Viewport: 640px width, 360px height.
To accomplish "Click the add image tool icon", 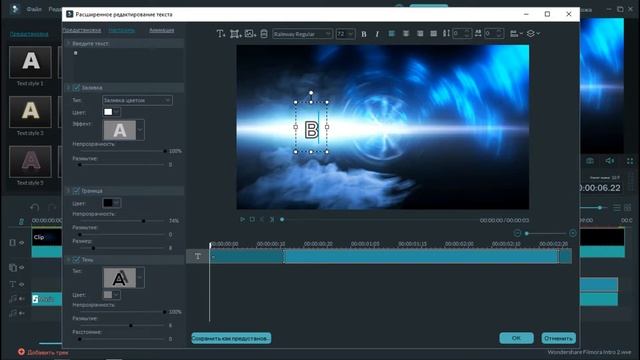I will [x=250, y=34].
